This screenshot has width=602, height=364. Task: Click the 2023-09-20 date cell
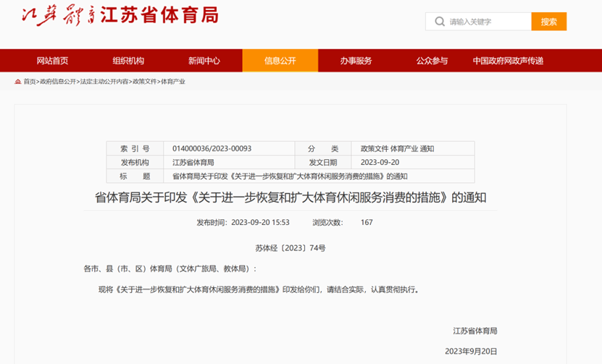[x=380, y=162]
